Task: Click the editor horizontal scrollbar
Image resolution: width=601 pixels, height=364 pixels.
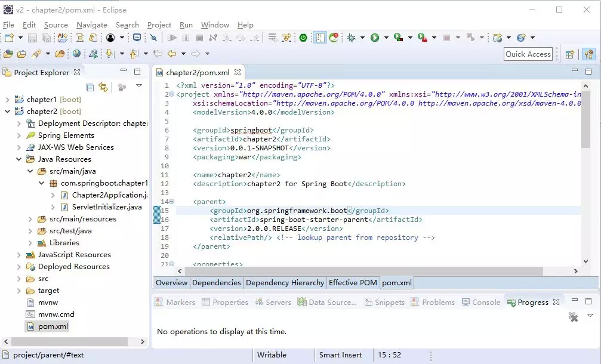Action: 364,271
